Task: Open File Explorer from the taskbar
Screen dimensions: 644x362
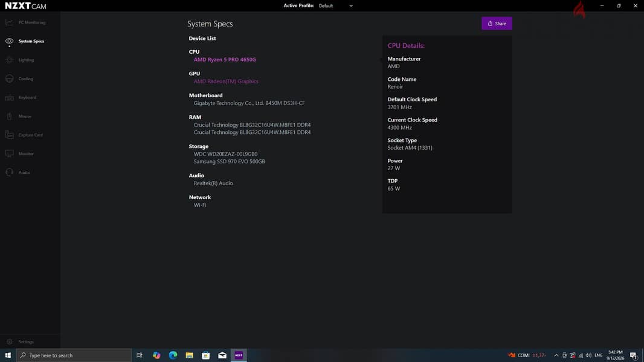Action: click(x=189, y=355)
